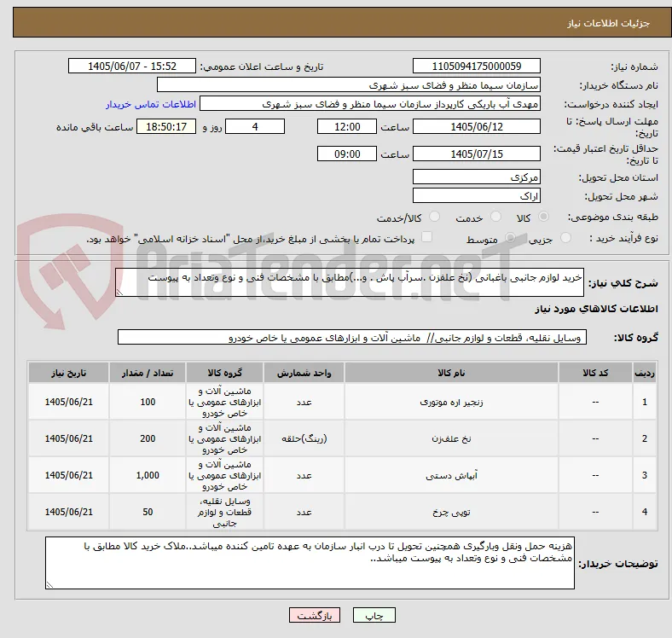Click the ردیف column header
The height and width of the screenshot is (638, 672).
(x=644, y=373)
